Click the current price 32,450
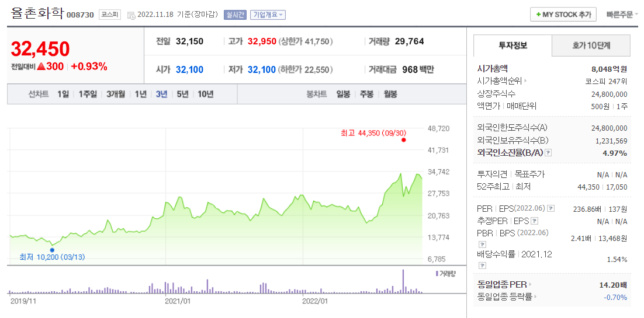Screen dimensions: 644x318 tap(40, 49)
